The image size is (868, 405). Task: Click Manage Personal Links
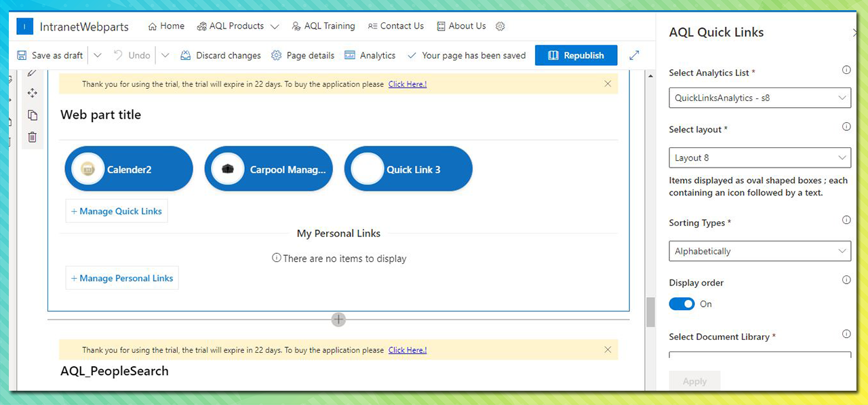[122, 278]
